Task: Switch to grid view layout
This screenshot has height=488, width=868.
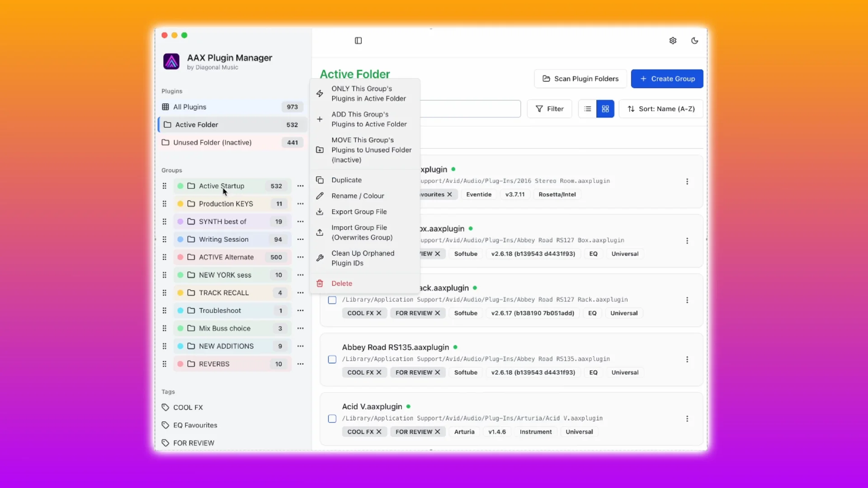Action: (605, 109)
